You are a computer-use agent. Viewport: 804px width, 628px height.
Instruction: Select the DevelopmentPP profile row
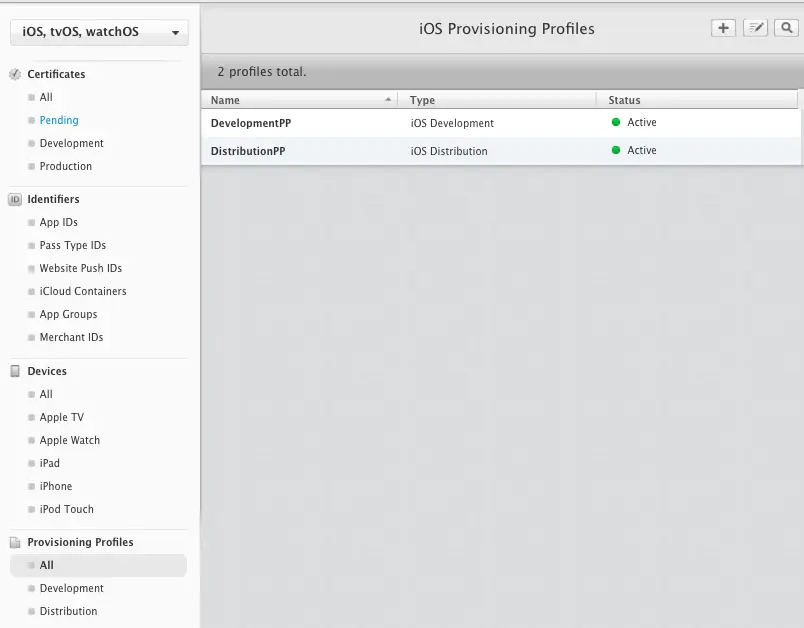(x=500, y=123)
